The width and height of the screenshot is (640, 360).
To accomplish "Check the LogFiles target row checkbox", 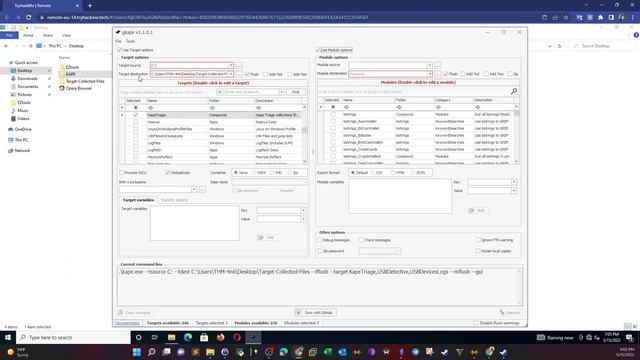I will (136, 143).
